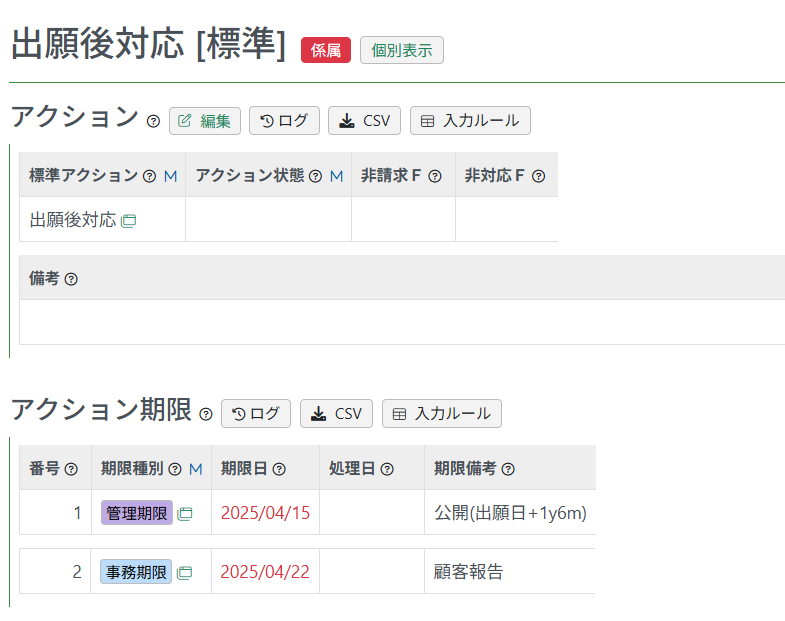This screenshot has width=785, height=621.
Task: Download CSV of the アクション section
Action: [x=364, y=121]
